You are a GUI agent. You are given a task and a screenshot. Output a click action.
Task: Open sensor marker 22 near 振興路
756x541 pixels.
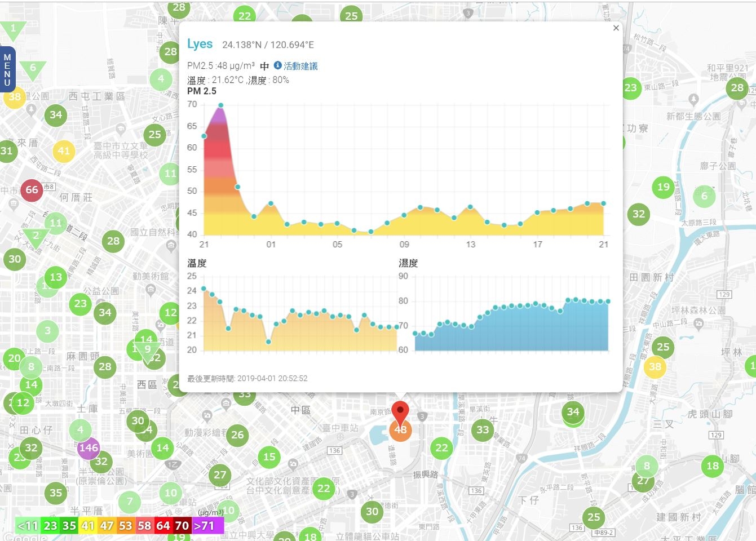[x=441, y=448]
